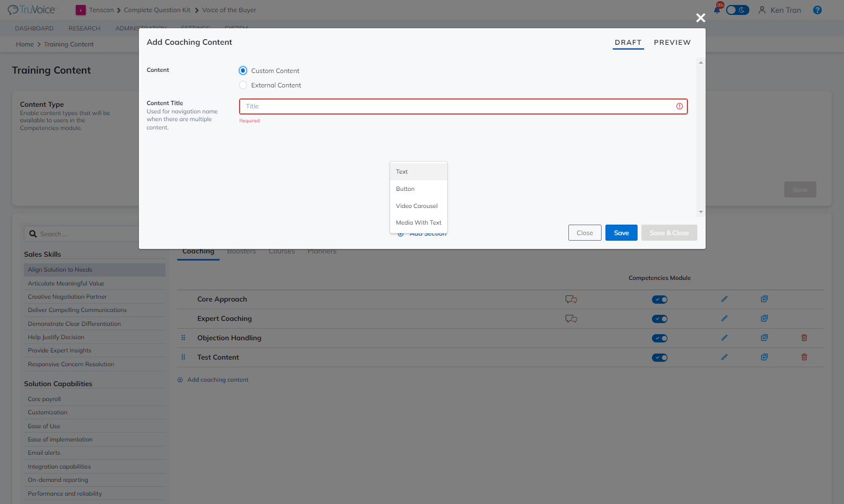The image size is (844, 504).
Task: Click the Tenscon company icon
Action: 81,10
